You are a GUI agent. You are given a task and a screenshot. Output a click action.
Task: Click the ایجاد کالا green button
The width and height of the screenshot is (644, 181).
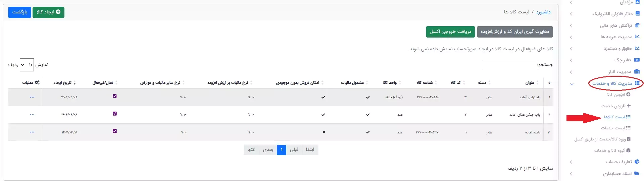click(x=48, y=12)
